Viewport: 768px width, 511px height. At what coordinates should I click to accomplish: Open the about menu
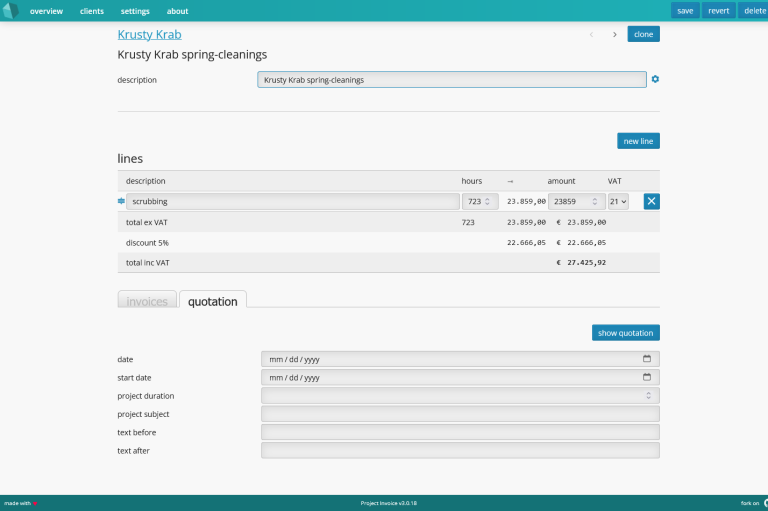tap(177, 11)
